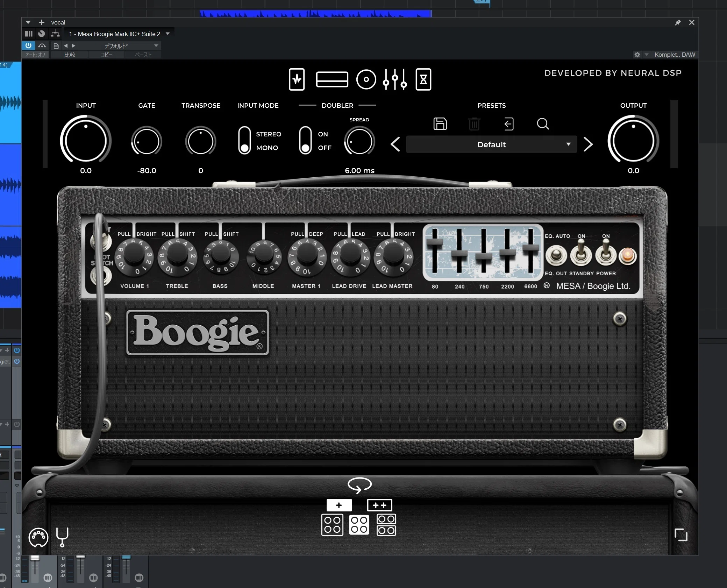This screenshot has width=727, height=588.
Task: Click the sidechain icon next to power
Action: click(42, 46)
